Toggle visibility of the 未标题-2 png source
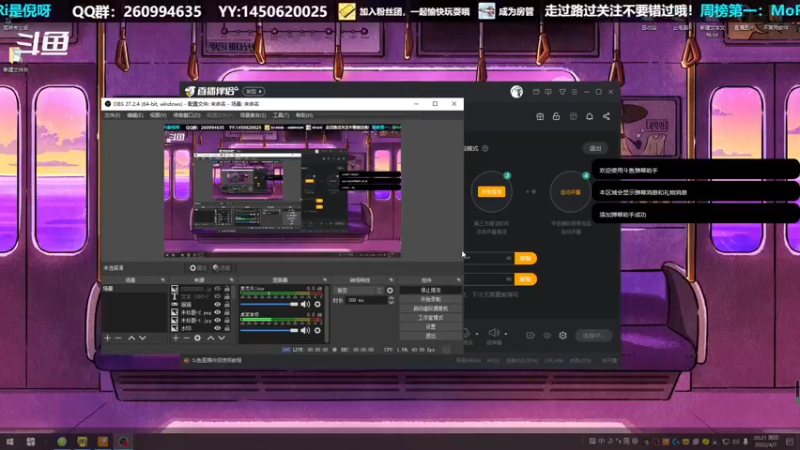This screenshot has width=800, height=450. 218,312
